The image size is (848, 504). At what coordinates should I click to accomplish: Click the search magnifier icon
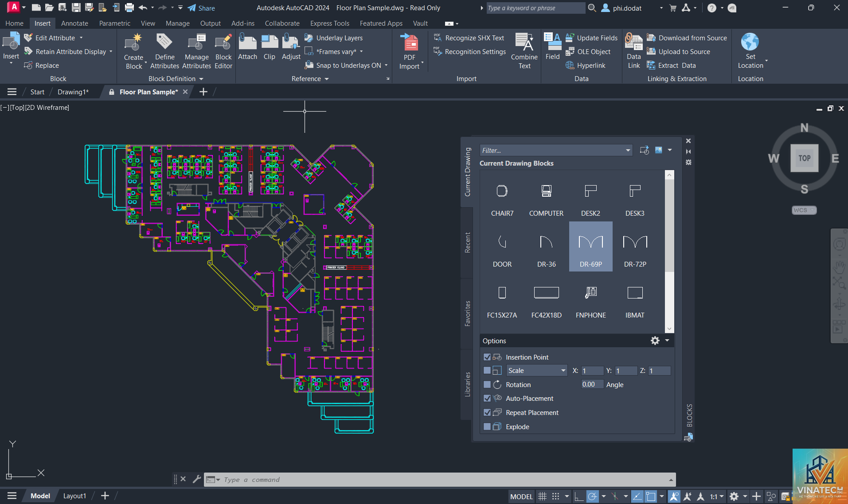click(x=592, y=8)
